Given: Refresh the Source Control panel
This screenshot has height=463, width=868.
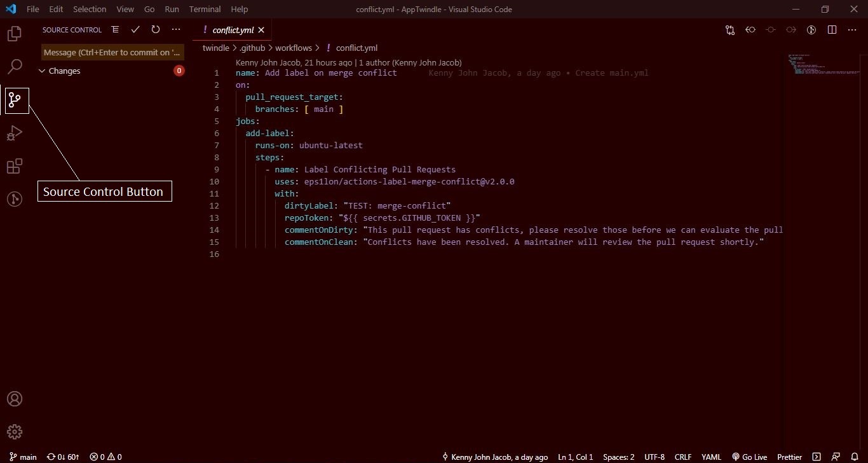Looking at the screenshot, I should (156, 29).
